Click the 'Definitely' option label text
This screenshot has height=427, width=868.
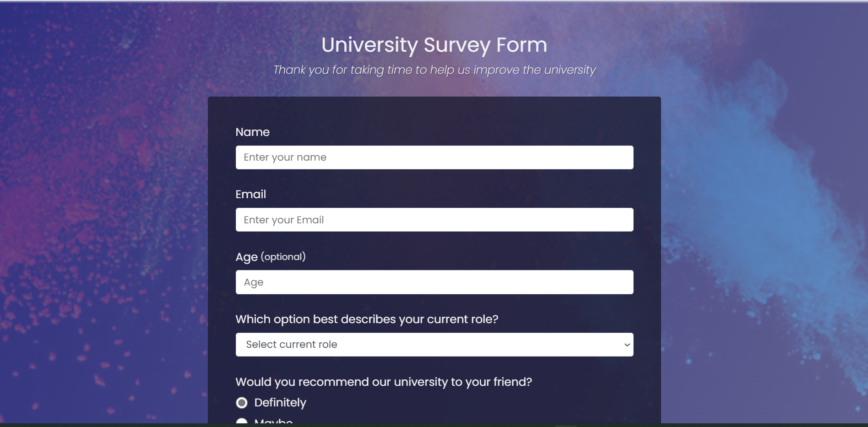click(280, 403)
